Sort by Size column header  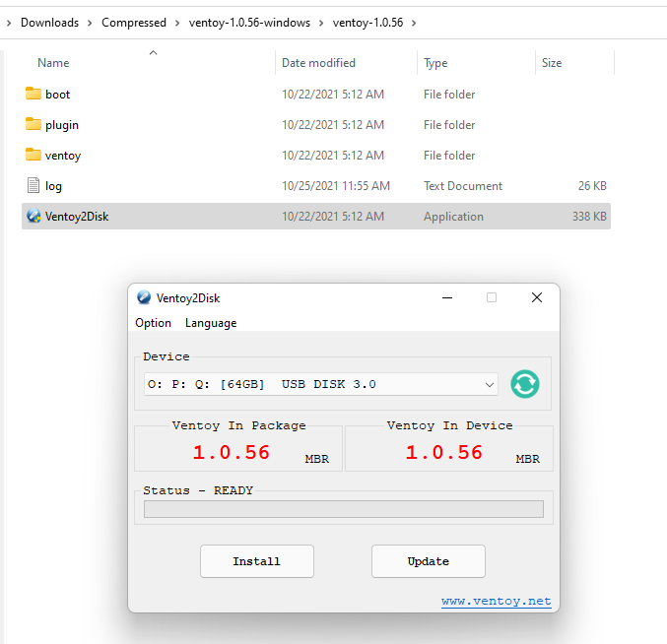pos(552,63)
